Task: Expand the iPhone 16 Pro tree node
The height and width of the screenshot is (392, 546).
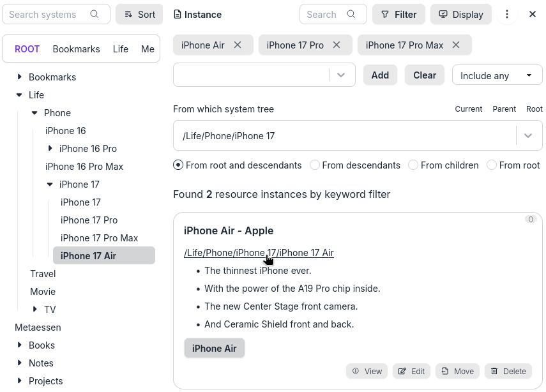Action: click(x=50, y=149)
